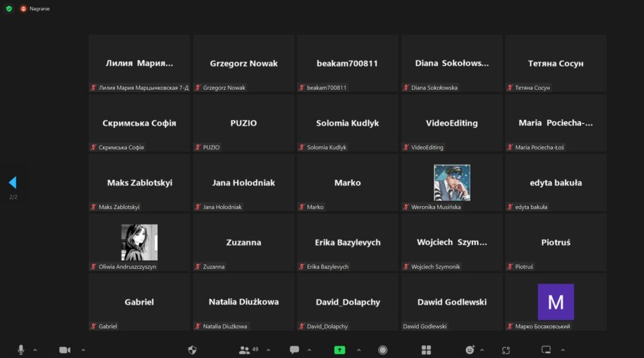Go to previous page with blue arrow

(12, 182)
